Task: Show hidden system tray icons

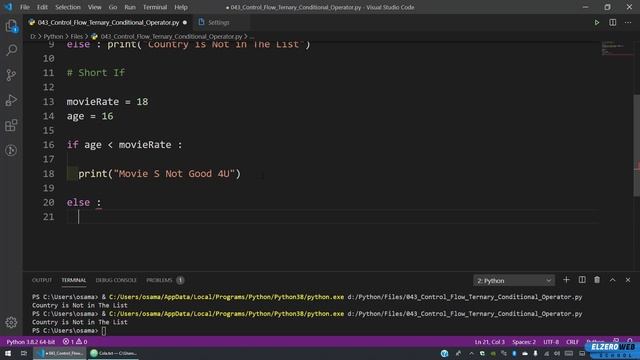Action: [471, 353]
